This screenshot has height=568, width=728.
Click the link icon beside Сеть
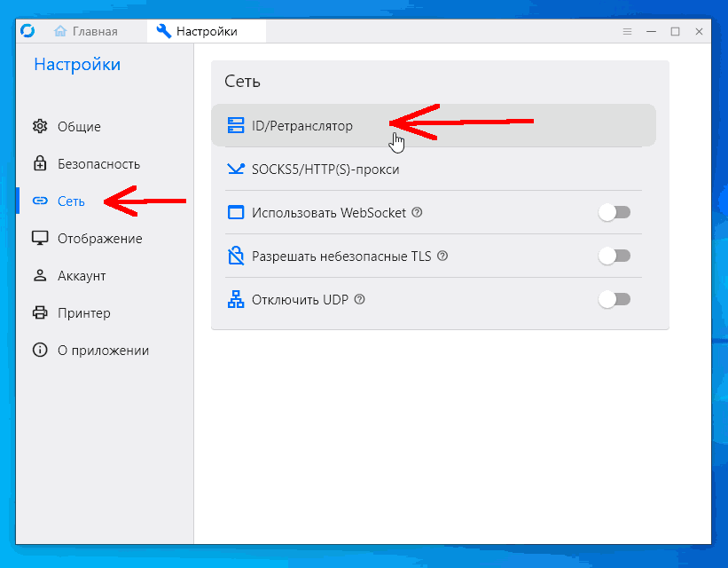coord(40,201)
